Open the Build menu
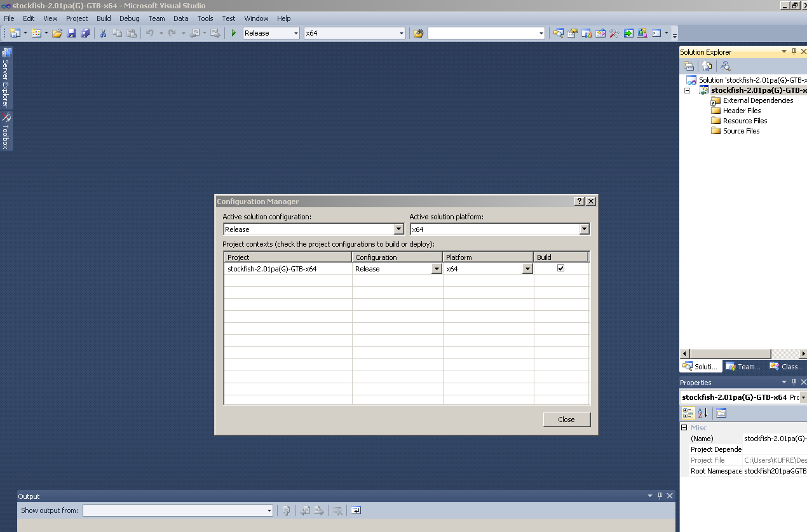 [104, 18]
